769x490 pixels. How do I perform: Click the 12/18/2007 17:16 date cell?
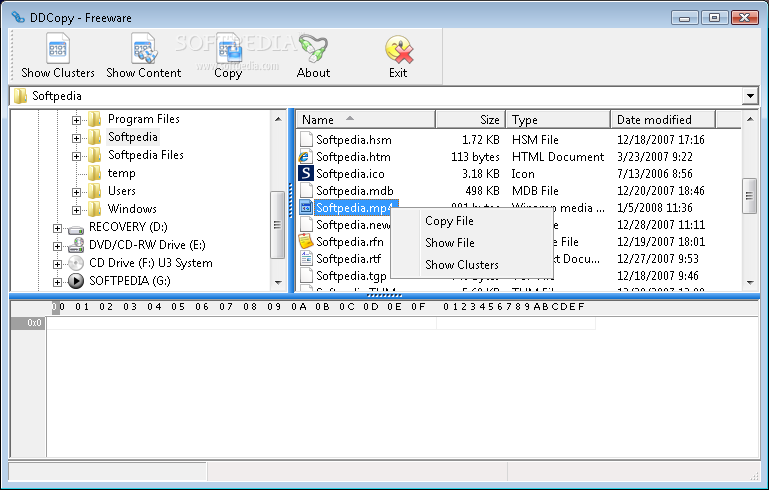pos(661,140)
